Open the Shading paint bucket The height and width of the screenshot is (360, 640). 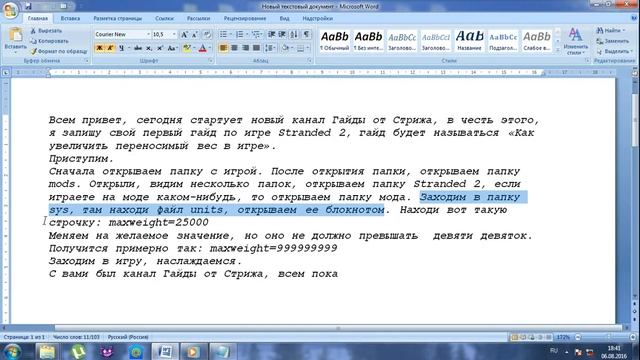point(285,48)
